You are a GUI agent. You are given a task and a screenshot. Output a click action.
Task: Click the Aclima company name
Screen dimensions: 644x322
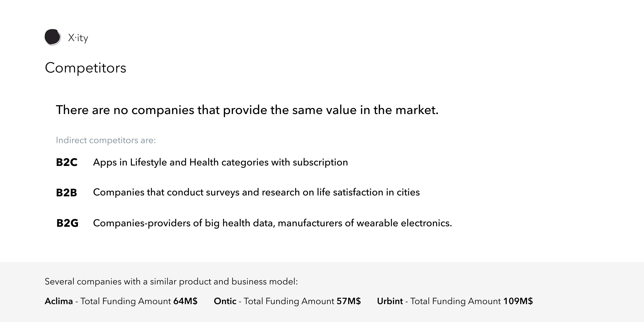(59, 301)
